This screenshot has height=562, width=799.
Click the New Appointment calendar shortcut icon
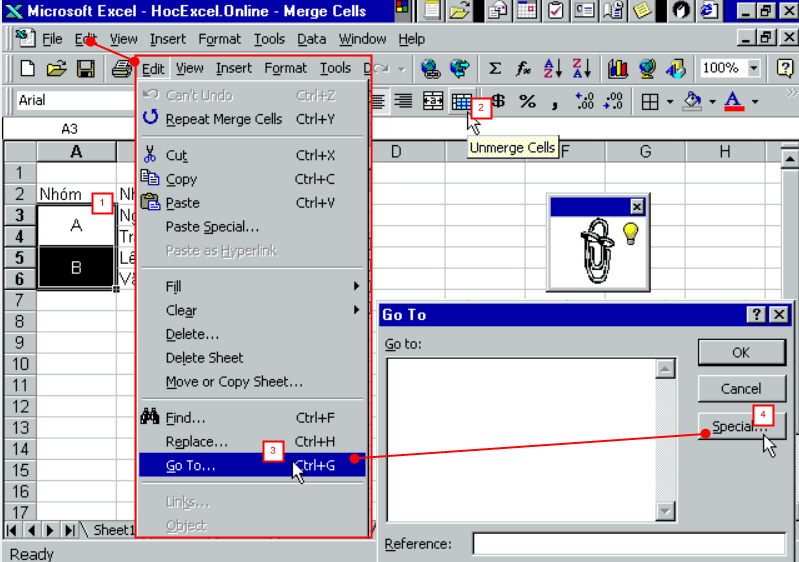527,10
